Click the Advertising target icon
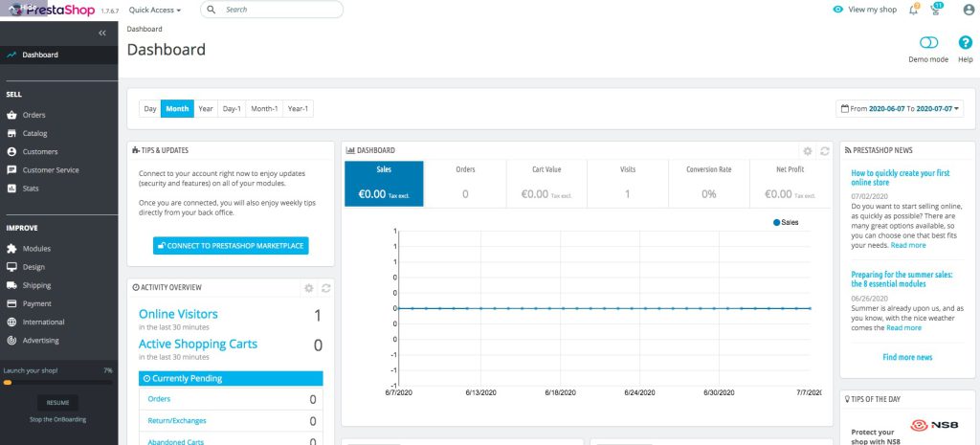 pos(11,341)
